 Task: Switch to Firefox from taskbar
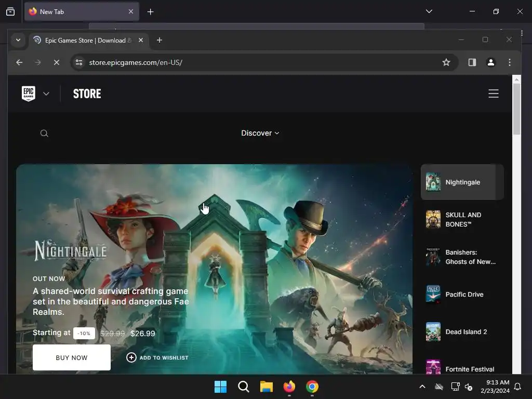[289, 387]
